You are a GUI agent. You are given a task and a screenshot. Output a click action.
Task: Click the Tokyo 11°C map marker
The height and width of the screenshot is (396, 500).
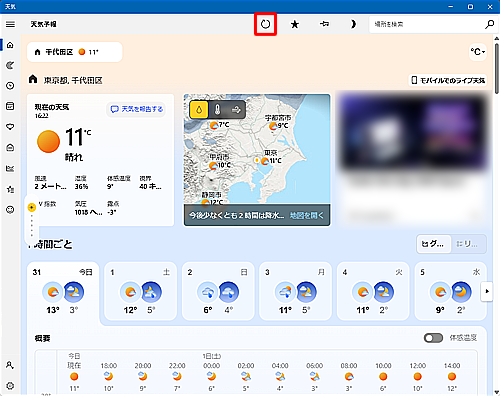[x=271, y=161]
